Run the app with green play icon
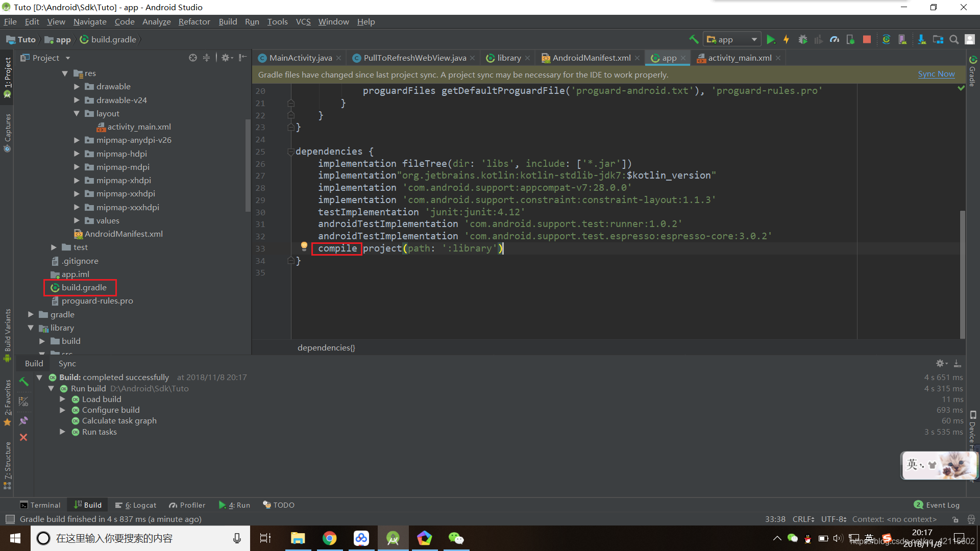This screenshot has height=551, width=980. [771, 39]
